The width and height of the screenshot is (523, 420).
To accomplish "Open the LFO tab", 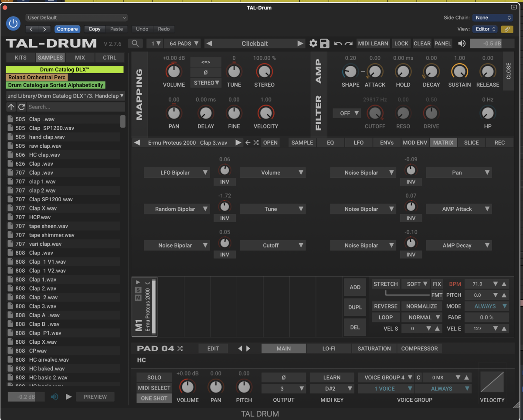I will (359, 142).
